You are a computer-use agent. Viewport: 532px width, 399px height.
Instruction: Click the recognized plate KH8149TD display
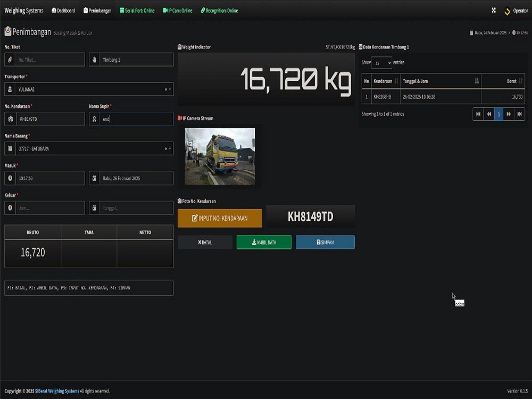pos(311,217)
